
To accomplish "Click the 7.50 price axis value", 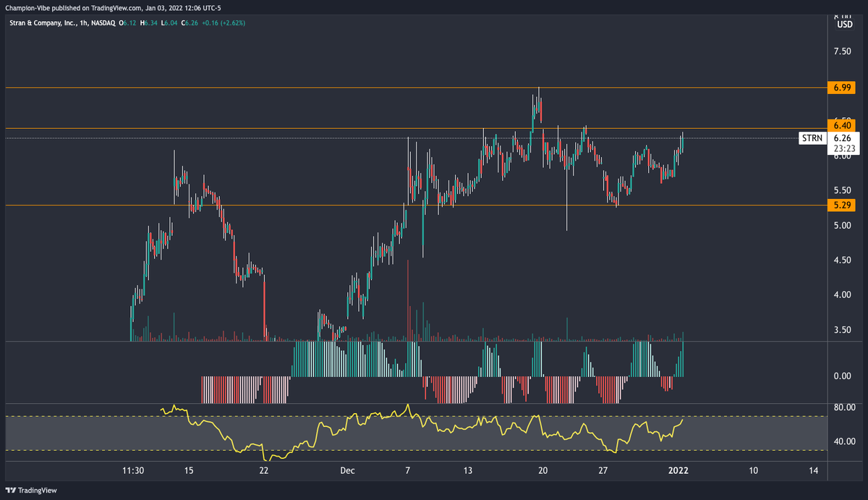I will pyautogui.click(x=843, y=51).
